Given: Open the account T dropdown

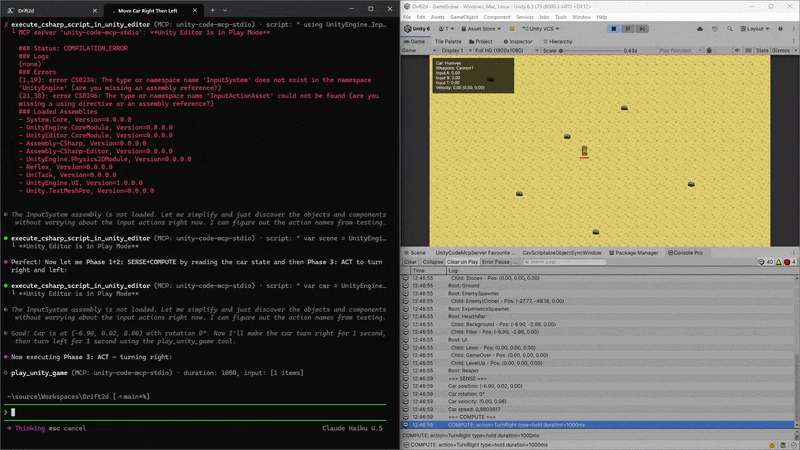Looking at the screenshot, I should tap(446, 29).
